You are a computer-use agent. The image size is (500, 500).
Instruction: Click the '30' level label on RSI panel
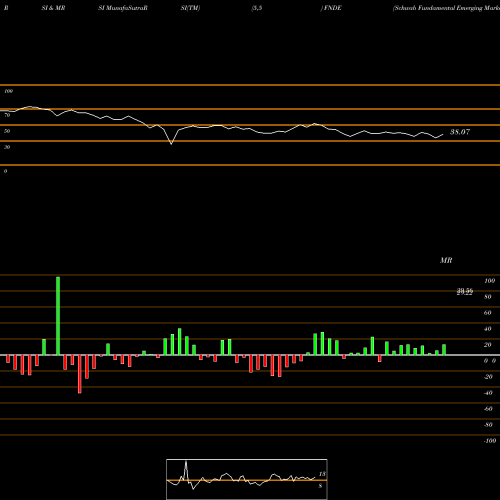pyautogui.click(x=7, y=147)
